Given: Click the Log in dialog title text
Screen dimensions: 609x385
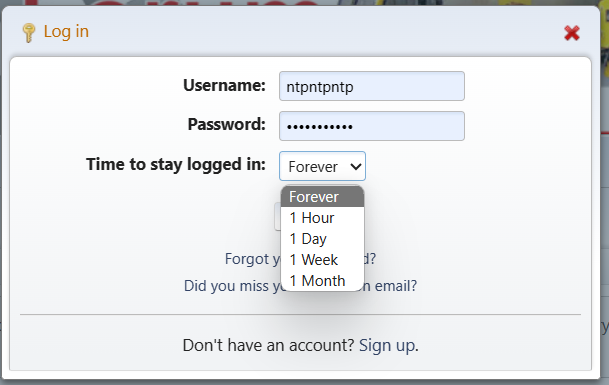Looking at the screenshot, I should coord(66,31).
